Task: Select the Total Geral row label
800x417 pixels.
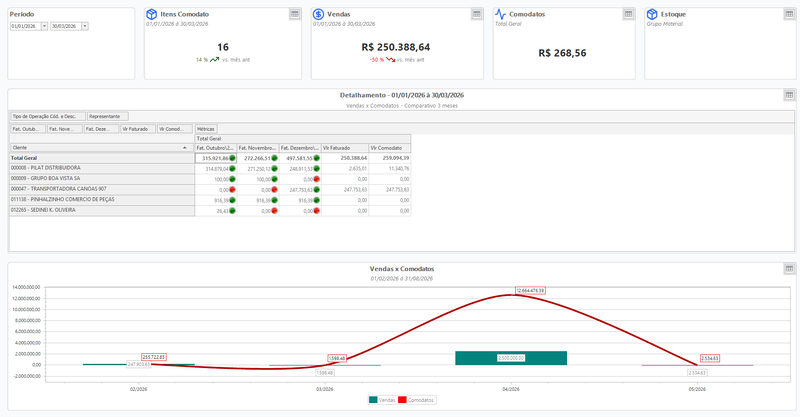Action: point(102,158)
